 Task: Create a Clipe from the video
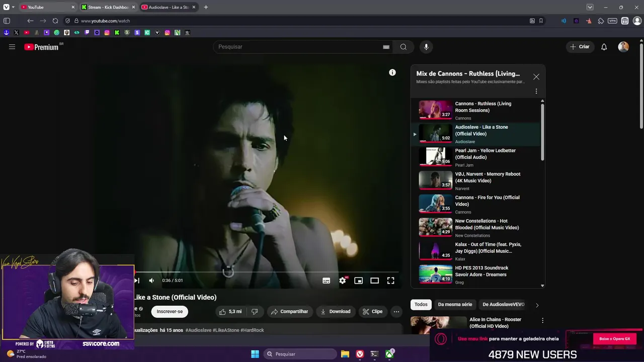pyautogui.click(x=373, y=312)
